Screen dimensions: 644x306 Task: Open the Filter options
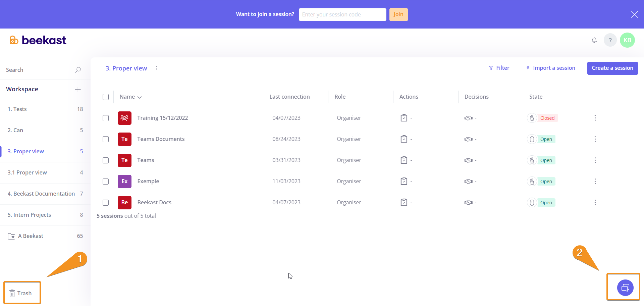point(499,68)
